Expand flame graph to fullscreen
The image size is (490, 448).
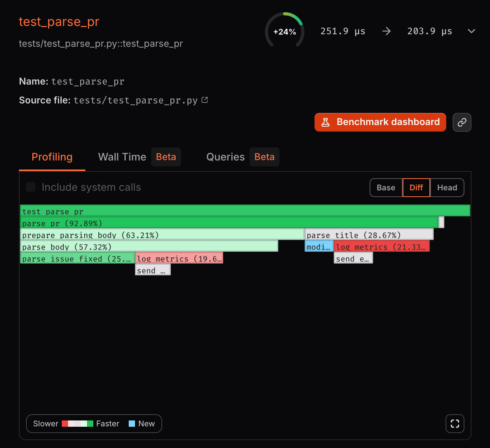point(455,424)
